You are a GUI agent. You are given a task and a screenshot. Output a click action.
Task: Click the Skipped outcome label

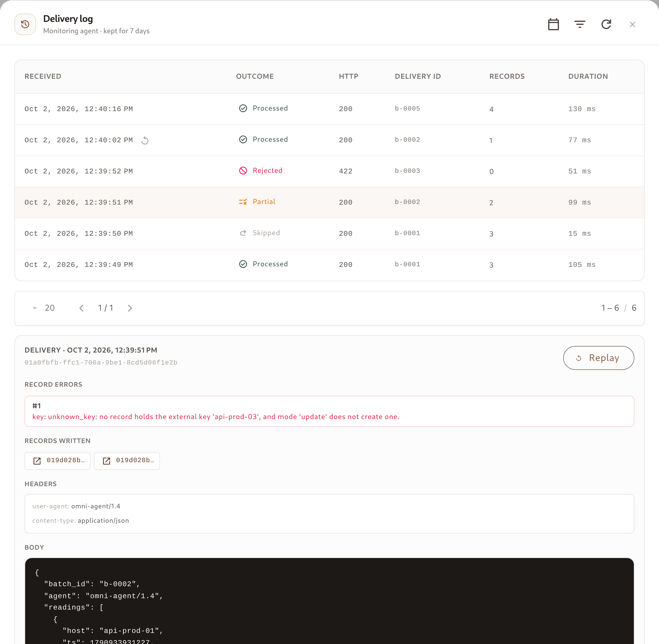(266, 233)
